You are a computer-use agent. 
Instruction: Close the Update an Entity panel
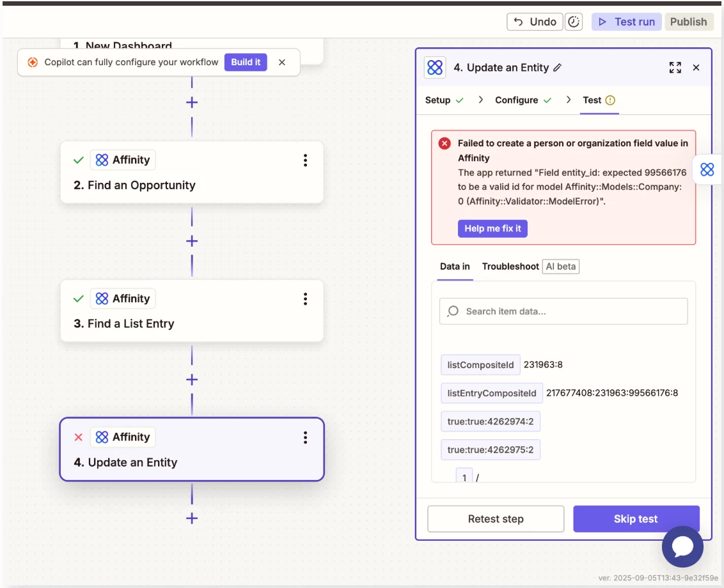tap(696, 67)
